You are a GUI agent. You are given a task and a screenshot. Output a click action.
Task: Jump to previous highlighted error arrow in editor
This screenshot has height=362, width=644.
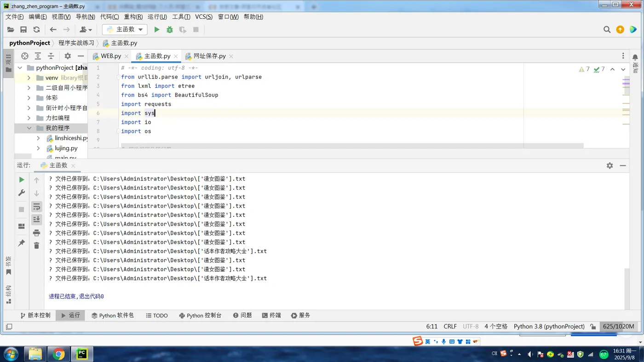[612, 69]
